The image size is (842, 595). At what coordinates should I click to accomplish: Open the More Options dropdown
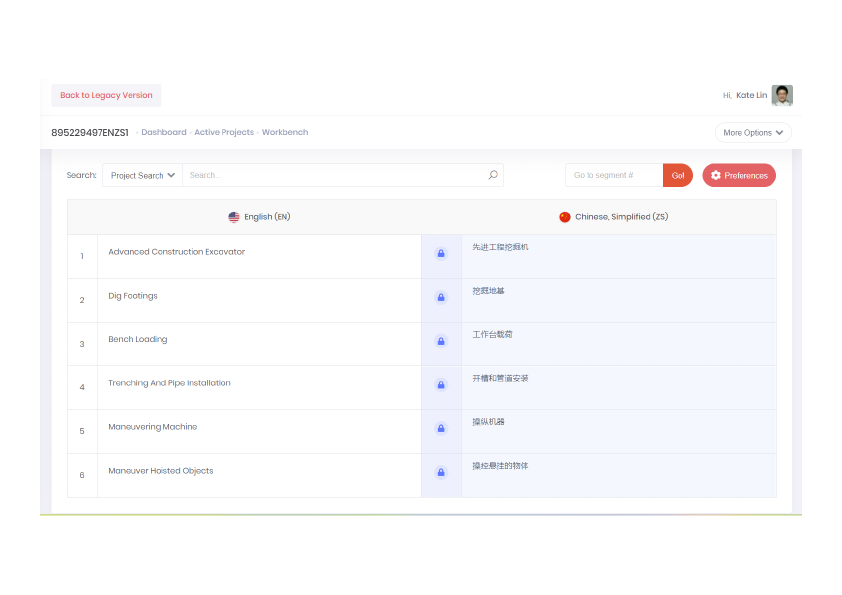click(x=752, y=132)
